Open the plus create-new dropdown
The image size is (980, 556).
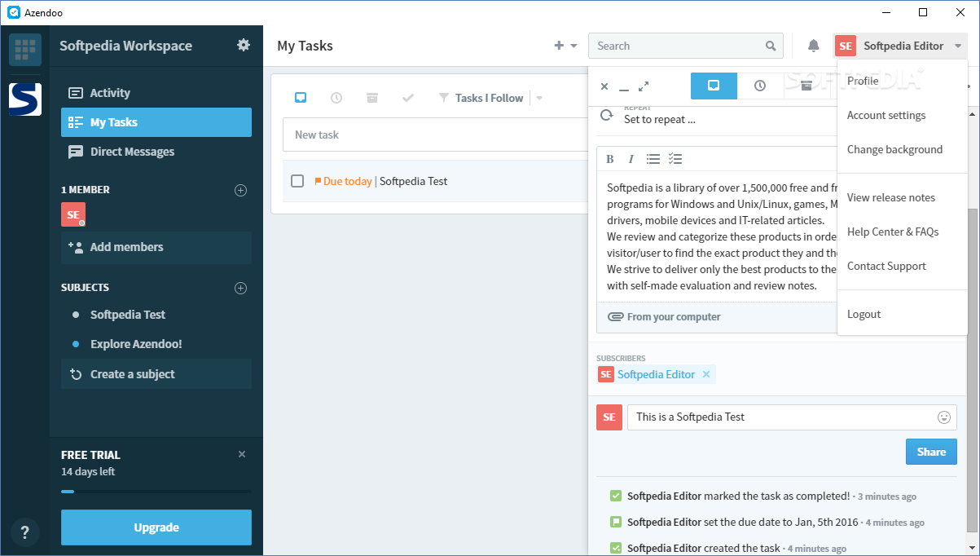click(x=565, y=46)
